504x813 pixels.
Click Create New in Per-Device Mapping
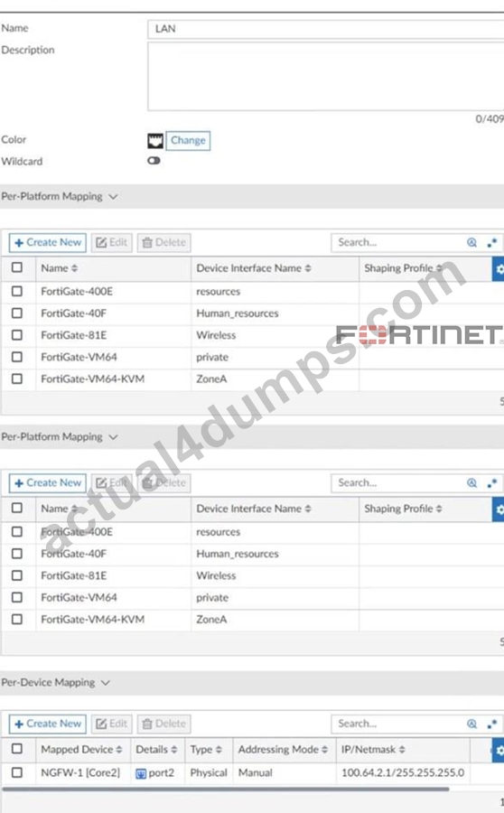point(48,724)
